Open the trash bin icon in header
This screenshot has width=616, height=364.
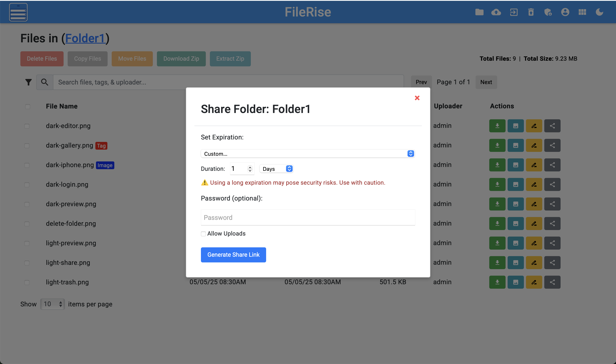click(x=531, y=12)
